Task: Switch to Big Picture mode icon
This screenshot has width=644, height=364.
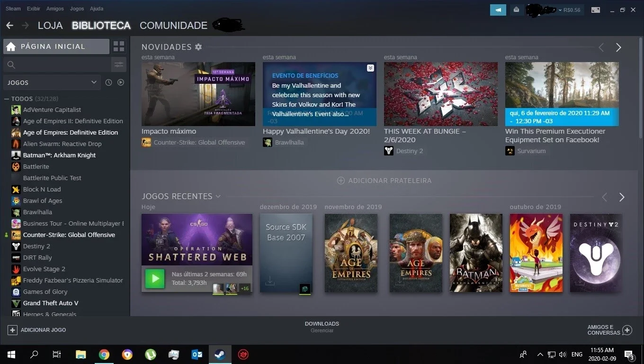Action: pyautogui.click(x=596, y=10)
